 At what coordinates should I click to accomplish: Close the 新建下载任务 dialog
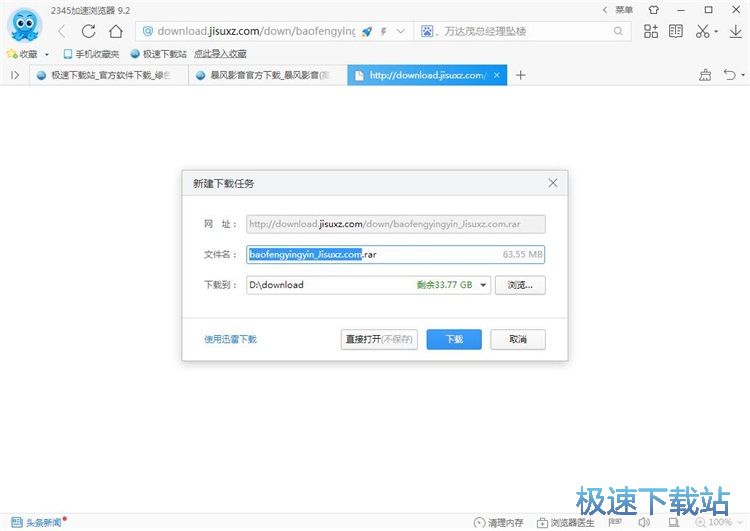(x=553, y=183)
